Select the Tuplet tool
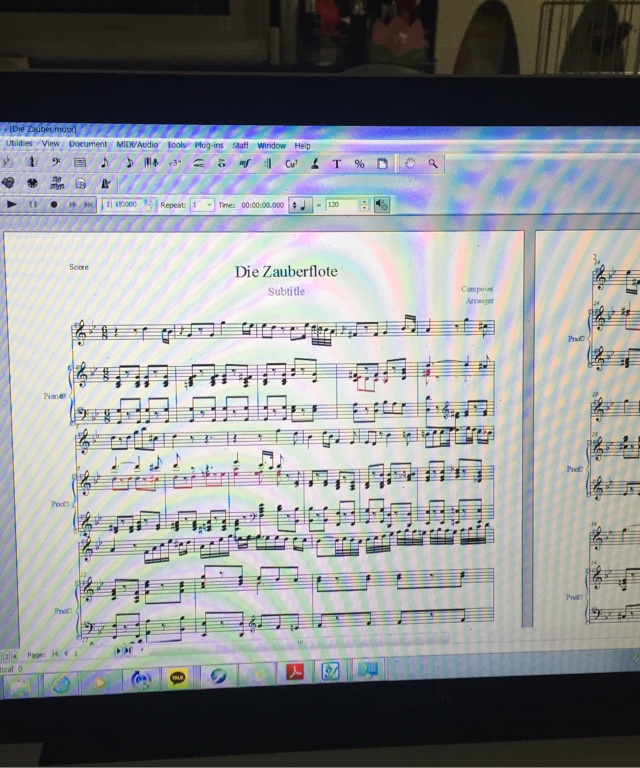This screenshot has width=640, height=768. [x=174, y=163]
